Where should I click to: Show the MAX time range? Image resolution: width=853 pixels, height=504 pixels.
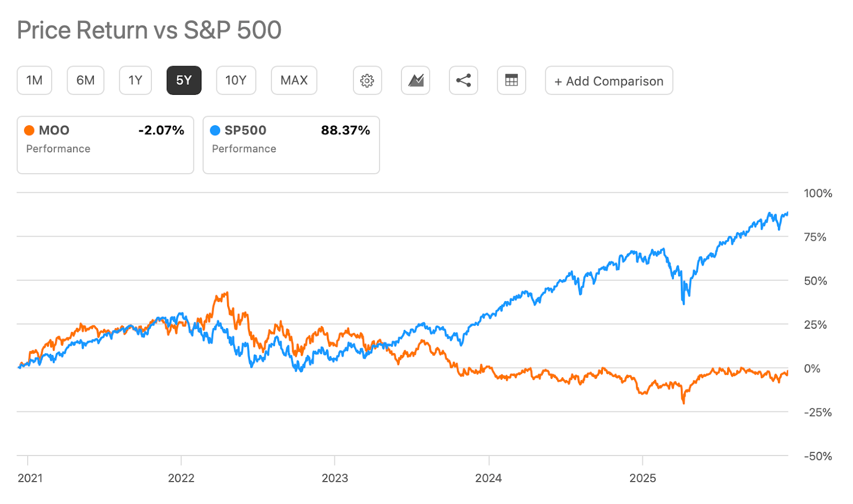coord(294,80)
